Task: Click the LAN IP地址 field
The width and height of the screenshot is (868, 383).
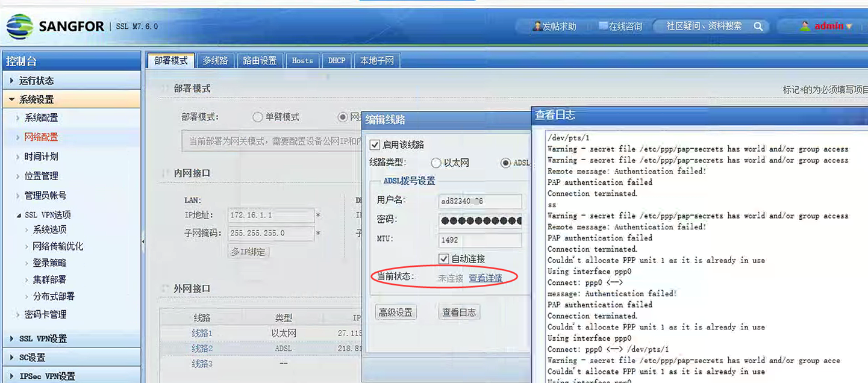Action: [x=272, y=215]
